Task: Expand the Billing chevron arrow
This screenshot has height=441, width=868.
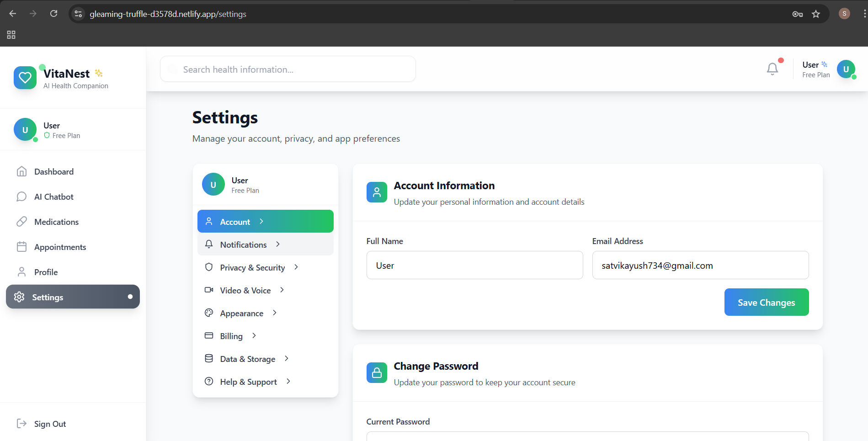Action: [254, 335]
